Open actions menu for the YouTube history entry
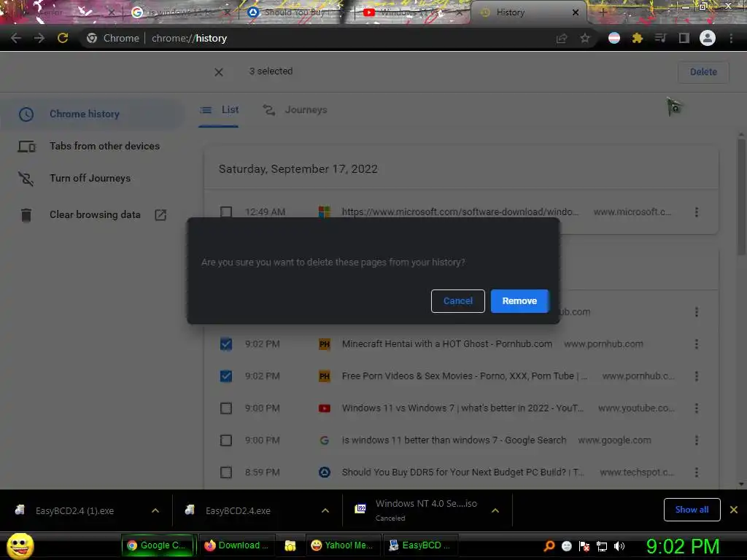747x560 pixels. [697, 408]
